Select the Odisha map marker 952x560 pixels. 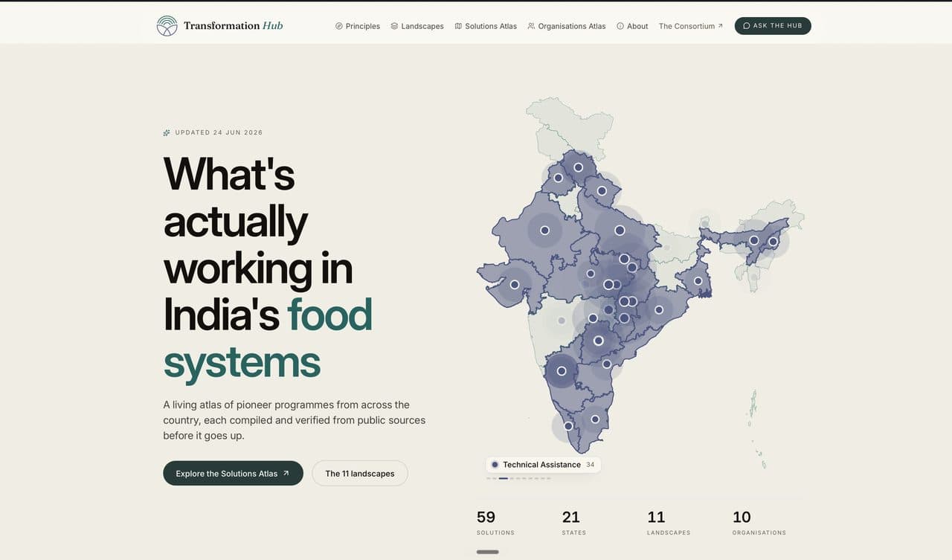pyautogui.click(x=659, y=309)
